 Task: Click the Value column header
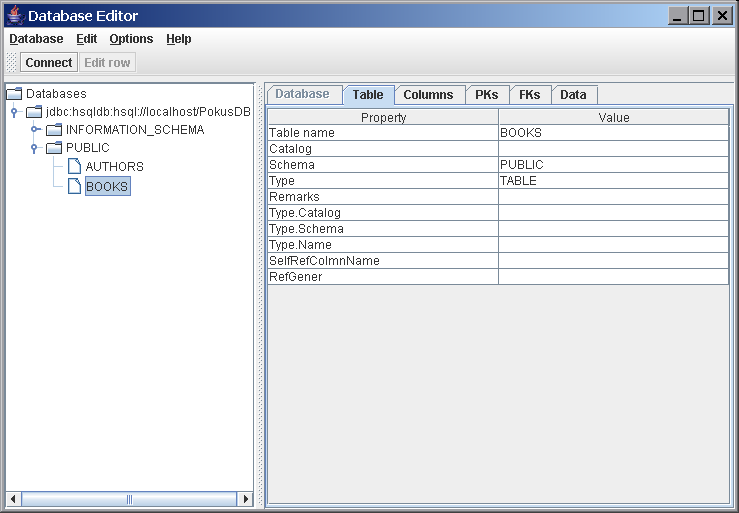(614, 117)
